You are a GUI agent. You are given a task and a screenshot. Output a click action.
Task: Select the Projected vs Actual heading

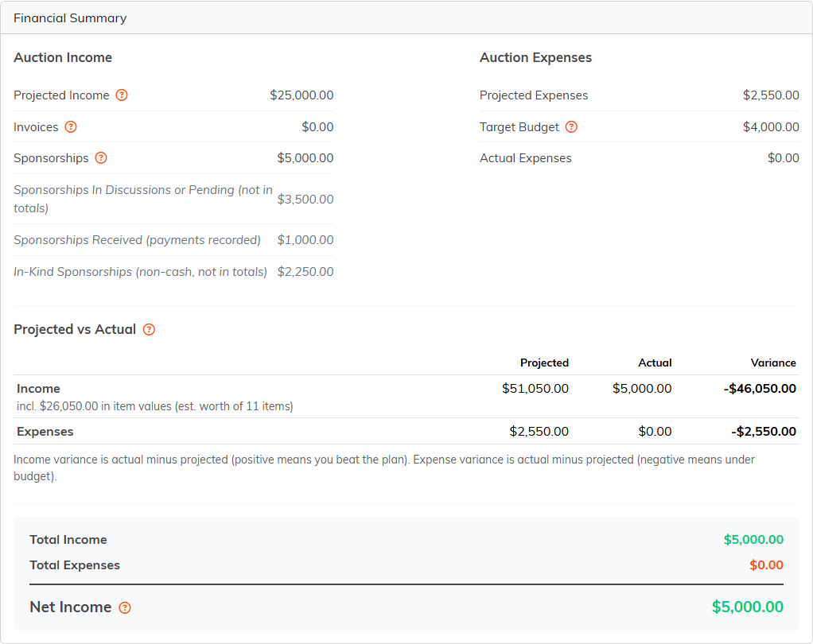pyautogui.click(x=75, y=329)
